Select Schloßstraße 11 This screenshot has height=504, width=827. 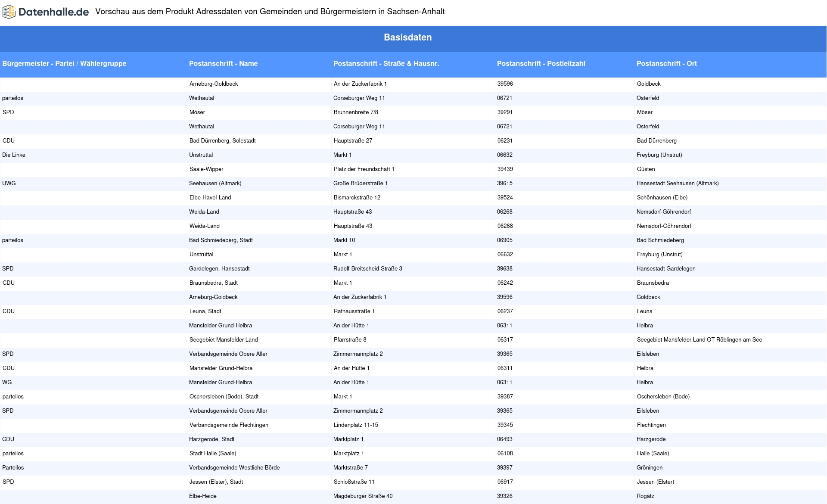[x=354, y=482]
